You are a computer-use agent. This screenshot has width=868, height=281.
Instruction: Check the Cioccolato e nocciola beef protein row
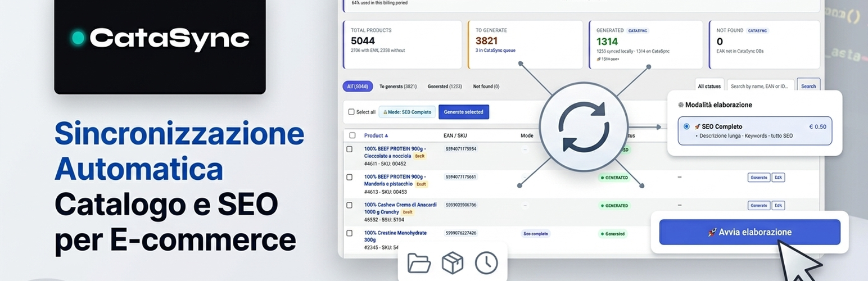[350, 149]
